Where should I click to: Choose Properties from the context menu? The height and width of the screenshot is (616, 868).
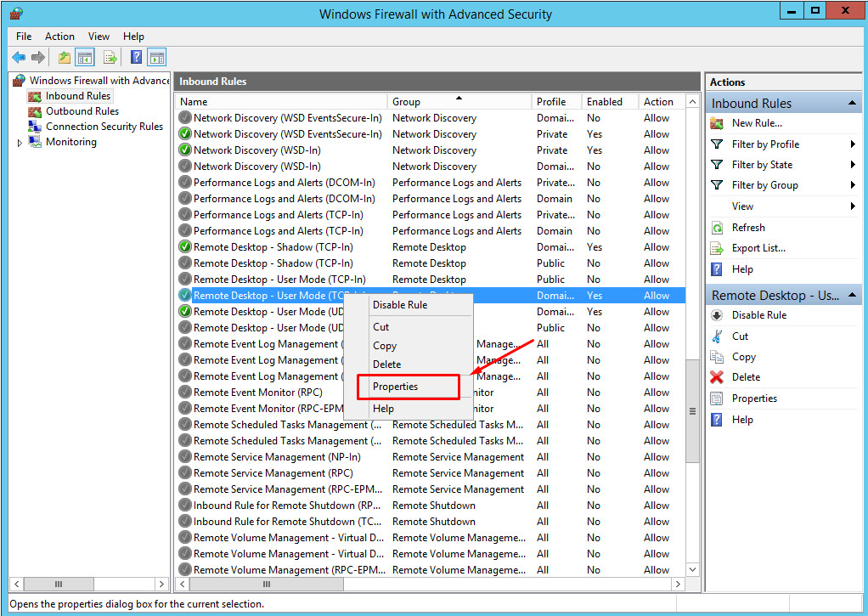pos(396,387)
